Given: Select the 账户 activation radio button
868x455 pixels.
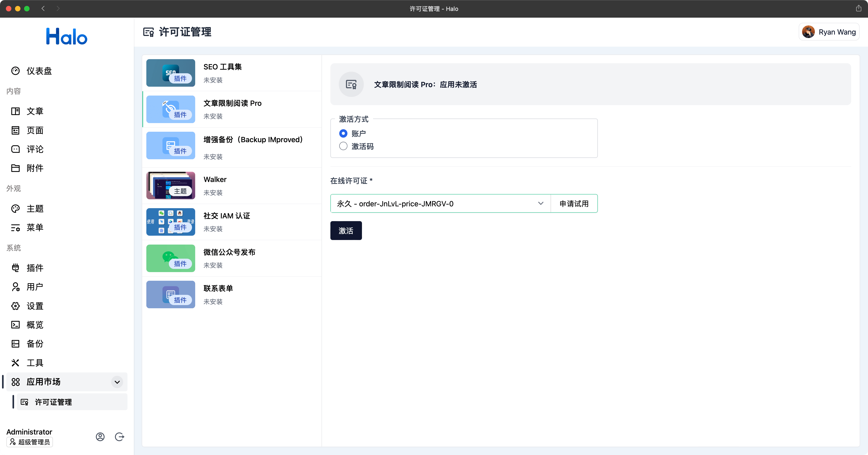Looking at the screenshot, I should tap(343, 133).
